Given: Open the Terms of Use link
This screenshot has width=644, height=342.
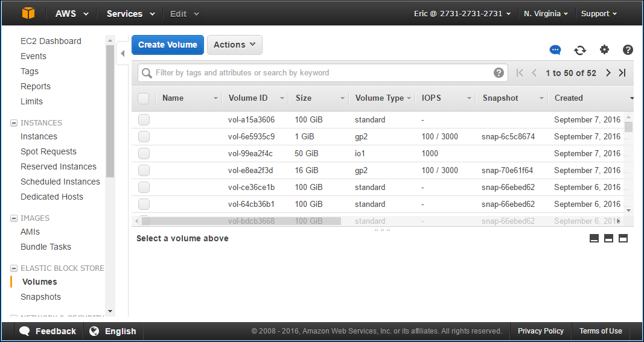Looking at the screenshot, I should 601,331.
